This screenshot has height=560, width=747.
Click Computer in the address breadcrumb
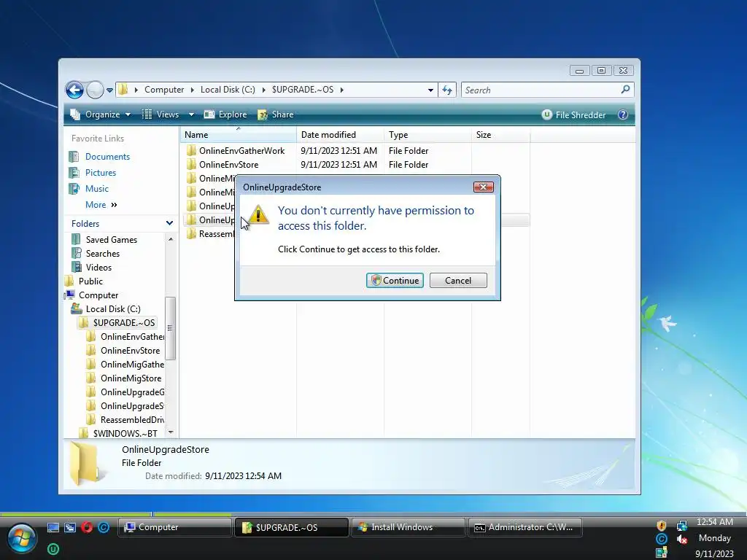pos(164,90)
